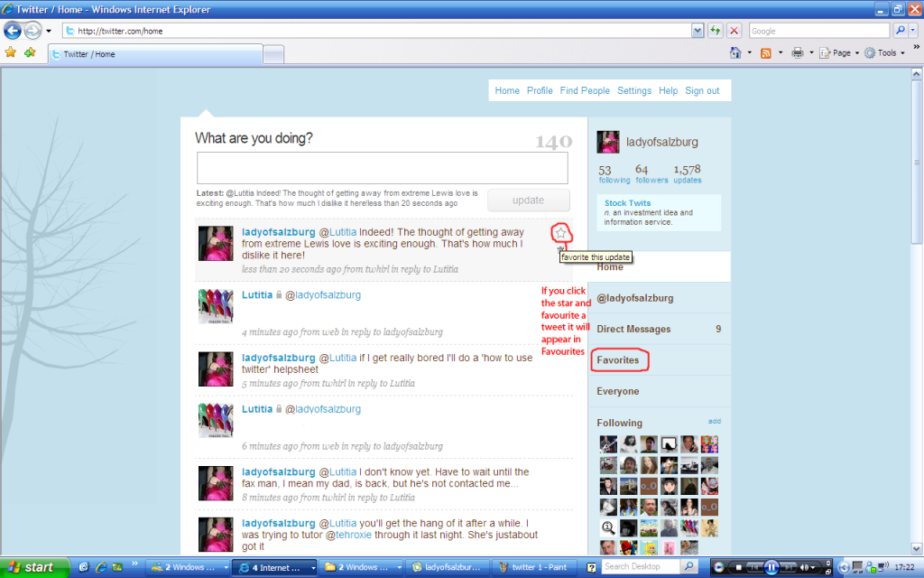Open the Favorites Center star icon

(11, 52)
